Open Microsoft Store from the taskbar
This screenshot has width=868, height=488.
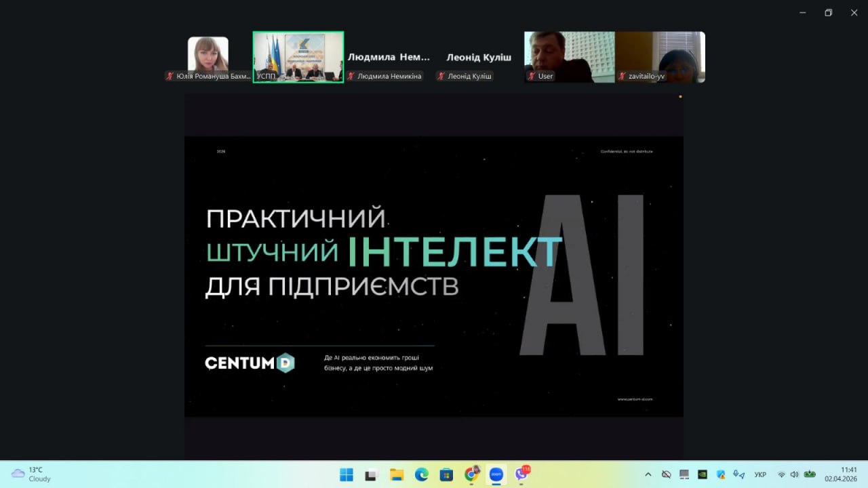click(x=446, y=474)
